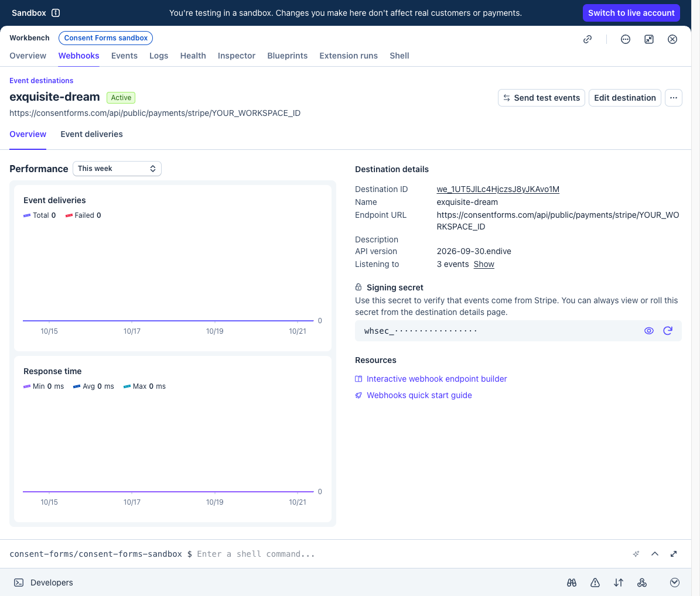Click the Developers label in footer

(x=52, y=583)
